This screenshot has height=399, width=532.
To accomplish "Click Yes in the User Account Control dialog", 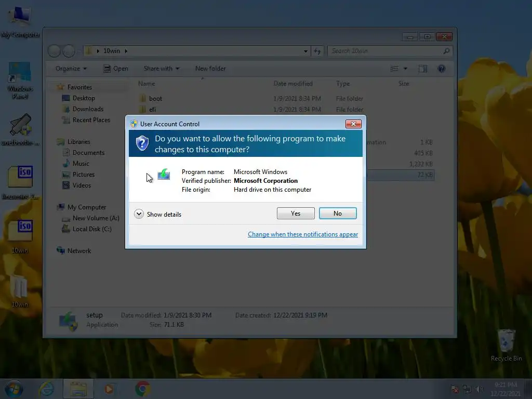I will point(296,214).
